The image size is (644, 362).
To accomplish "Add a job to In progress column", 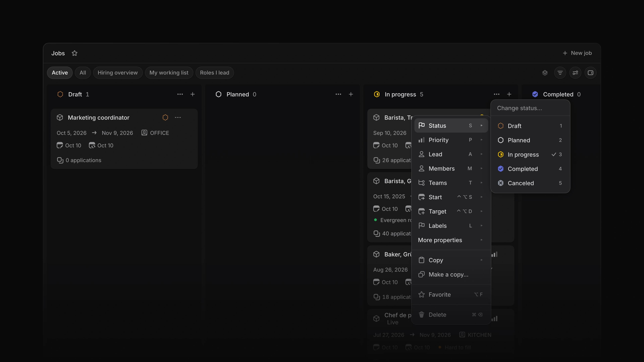I will coord(509,94).
